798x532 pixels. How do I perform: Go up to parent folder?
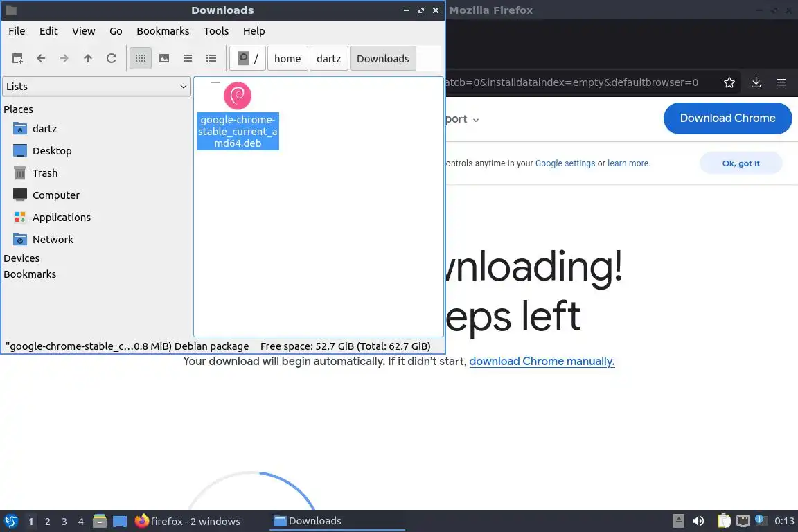(x=88, y=59)
